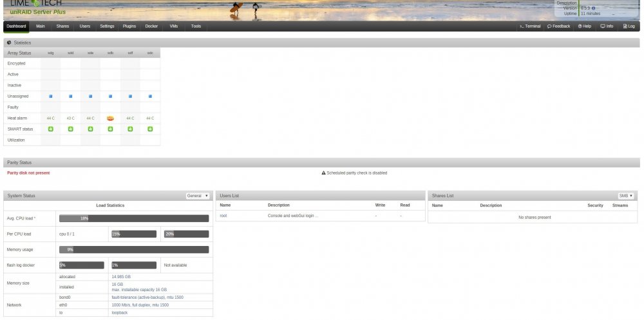
Task: Open the Settings tab
Action: coord(107,26)
